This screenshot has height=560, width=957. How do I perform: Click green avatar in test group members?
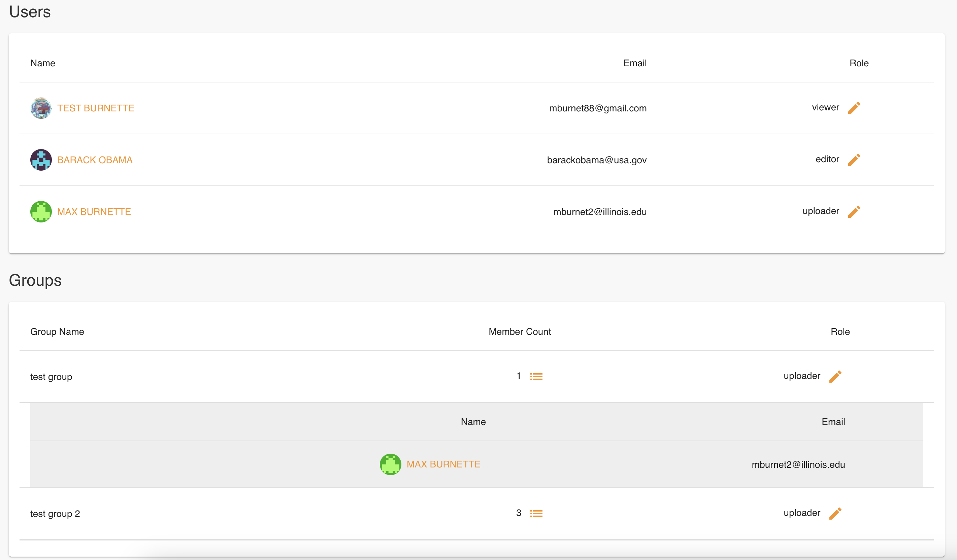point(390,464)
